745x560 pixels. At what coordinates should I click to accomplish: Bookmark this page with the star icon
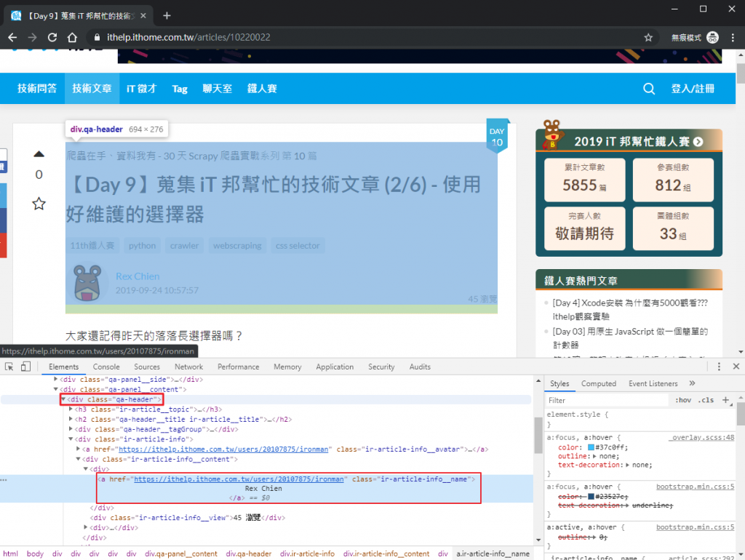(648, 38)
